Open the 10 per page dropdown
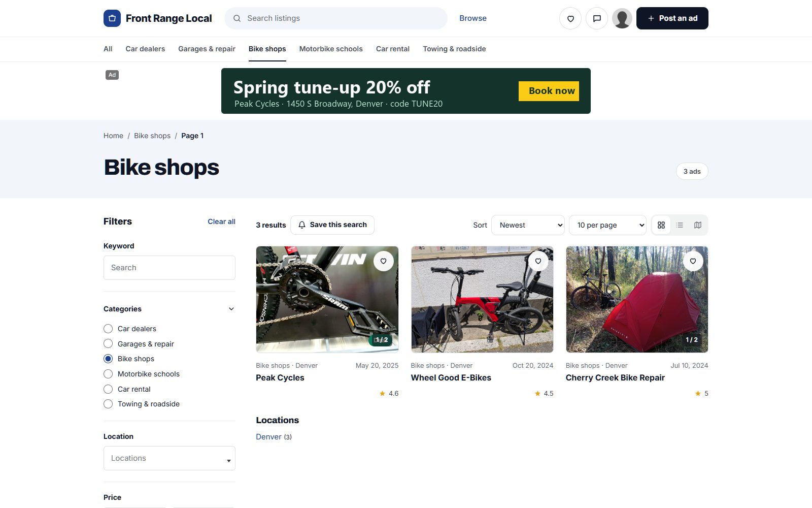Screen dimensions: 812x508 coord(608,225)
